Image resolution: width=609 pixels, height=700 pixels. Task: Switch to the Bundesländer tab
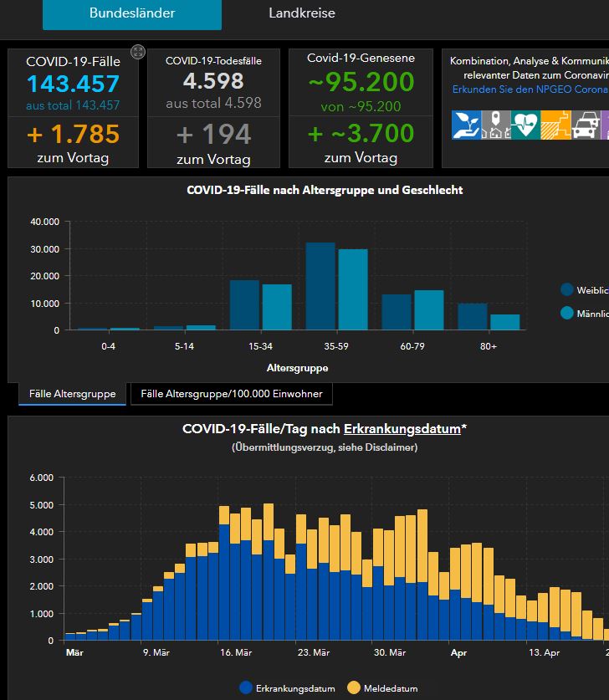[x=132, y=13]
